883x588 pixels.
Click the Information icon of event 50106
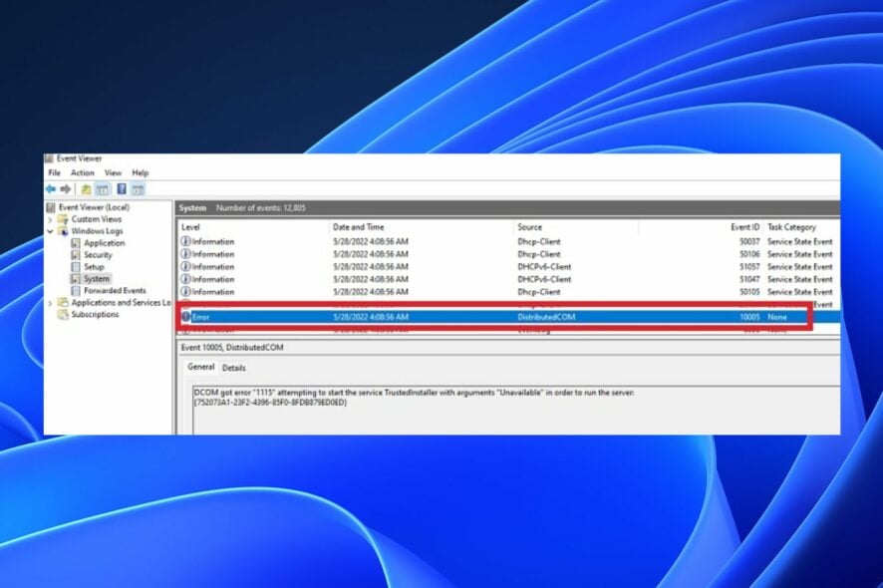[x=185, y=254]
